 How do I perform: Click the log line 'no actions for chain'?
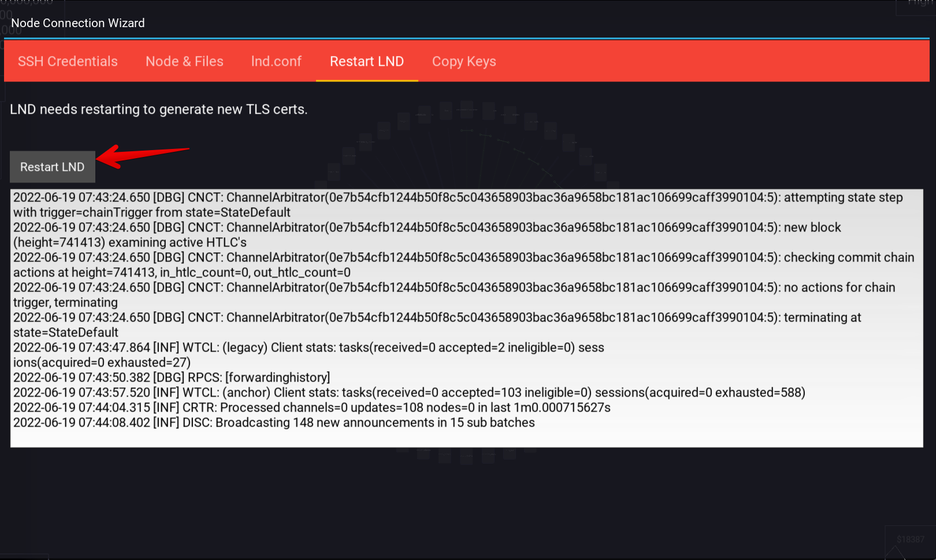[x=454, y=288]
